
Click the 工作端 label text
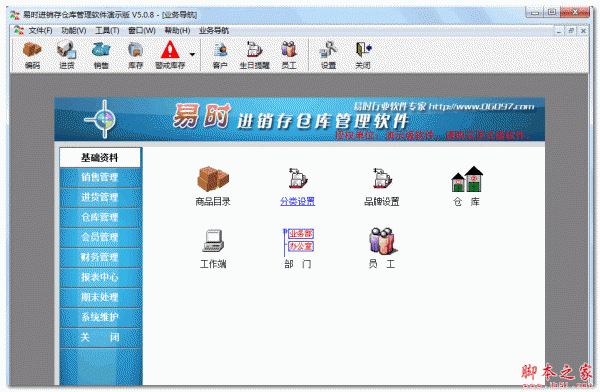click(x=213, y=264)
